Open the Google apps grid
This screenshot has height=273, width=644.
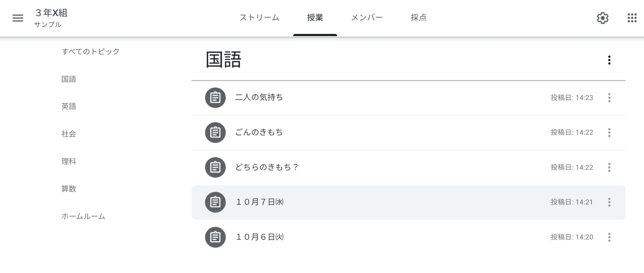click(632, 18)
